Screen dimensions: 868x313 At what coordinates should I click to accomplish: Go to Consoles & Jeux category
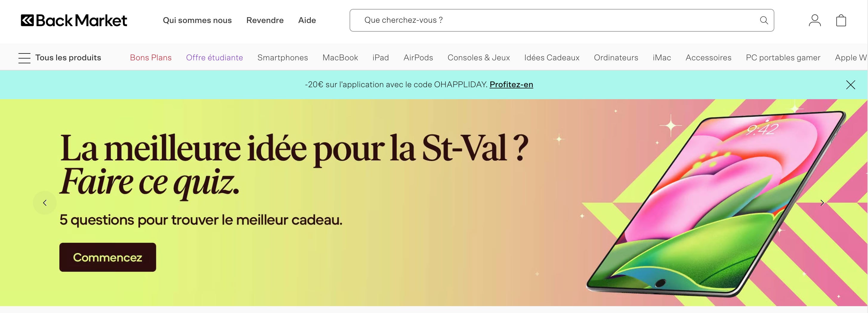click(x=478, y=58)
